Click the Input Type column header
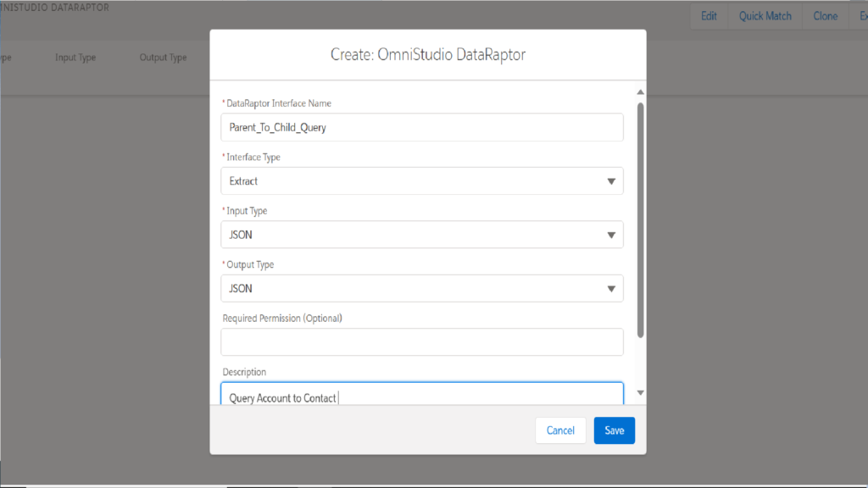This screenshot has width=868, height=488. (75, 58)
